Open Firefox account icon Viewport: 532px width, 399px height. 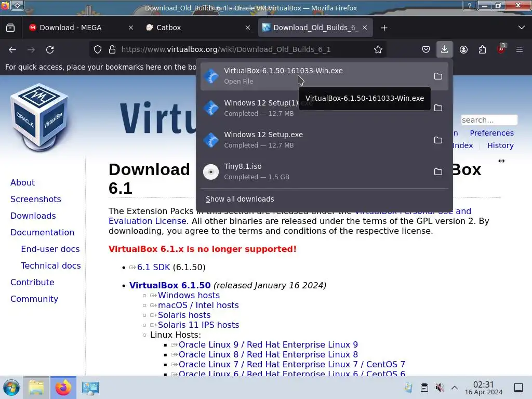tap(463, 49)
